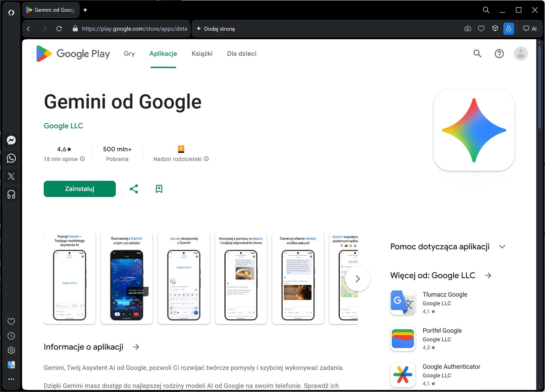This screenshot has width=545, height=392.
Task: Click the sidebar three-dots more button
Action: pos(11,379)
